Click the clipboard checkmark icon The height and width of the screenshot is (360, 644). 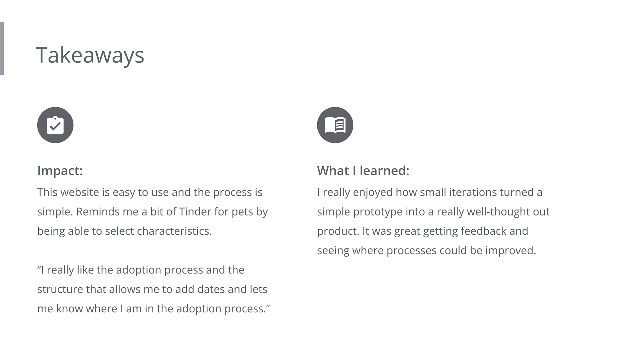click(55, 125)
